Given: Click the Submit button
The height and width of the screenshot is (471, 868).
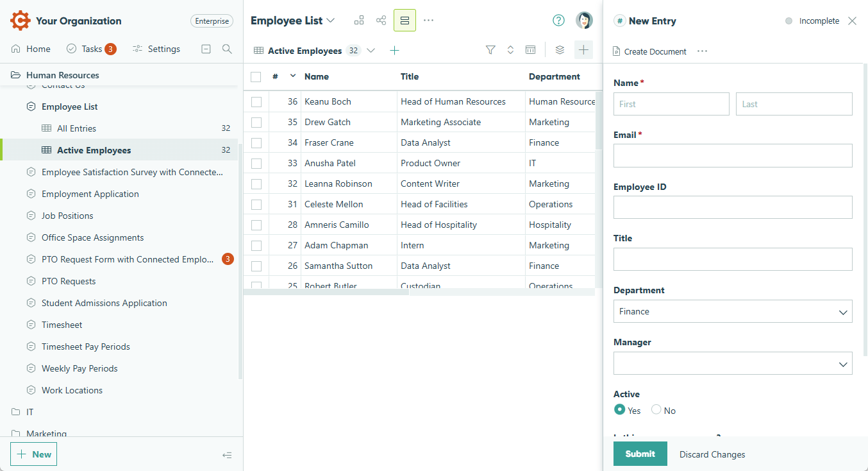Looking at the screenshot, I should (640, 454).
